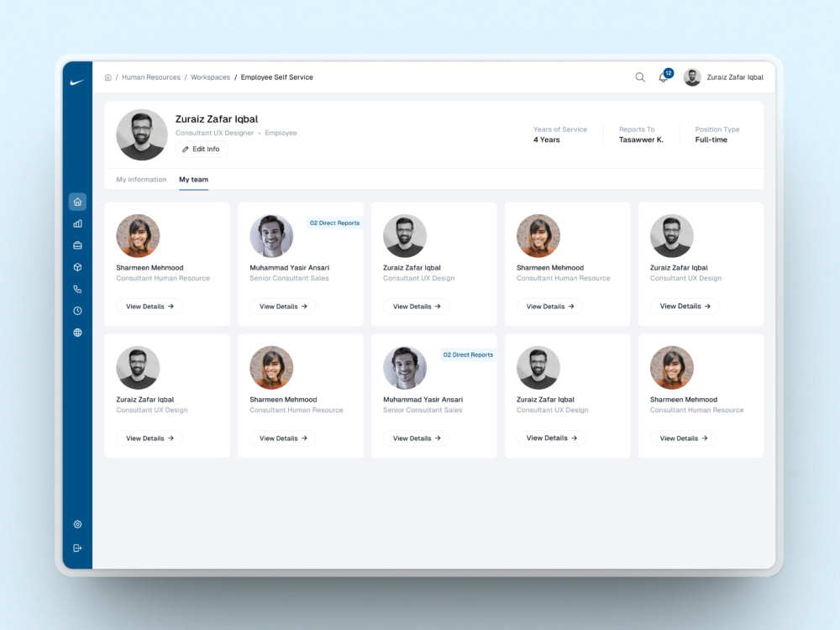Open Human Resources breadcrumb link

(x=151, y=77)
